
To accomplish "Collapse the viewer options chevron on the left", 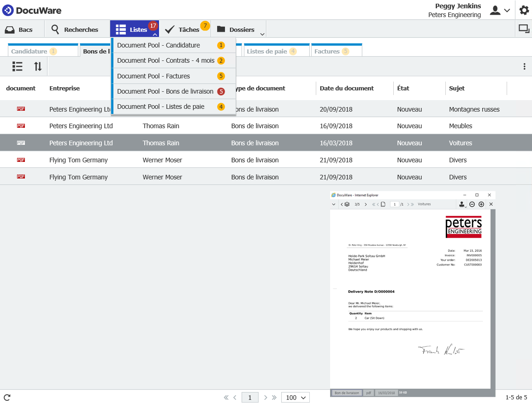I will [x=334, y=204].
